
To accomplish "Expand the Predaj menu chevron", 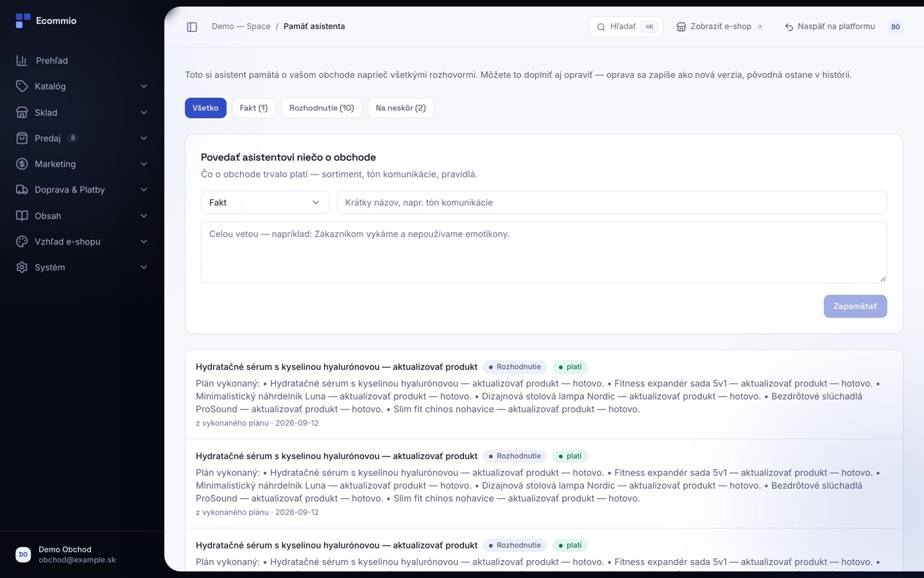I will [144, 138].
